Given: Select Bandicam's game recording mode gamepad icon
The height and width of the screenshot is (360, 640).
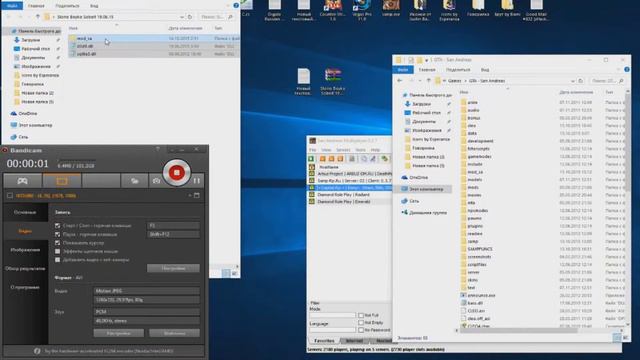Looking at the screenshot, I should [x=22, y=181].
